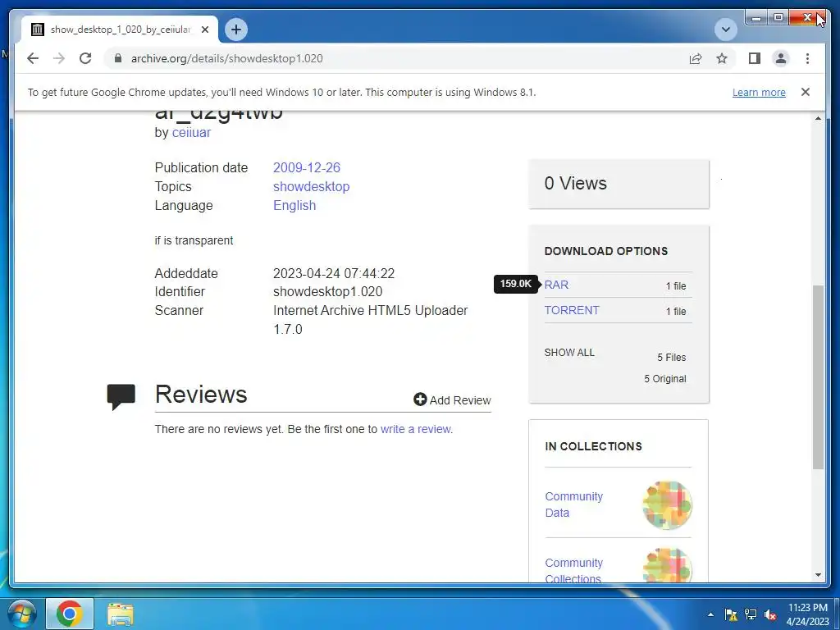View site security lock information

click(x=118, y=58)
